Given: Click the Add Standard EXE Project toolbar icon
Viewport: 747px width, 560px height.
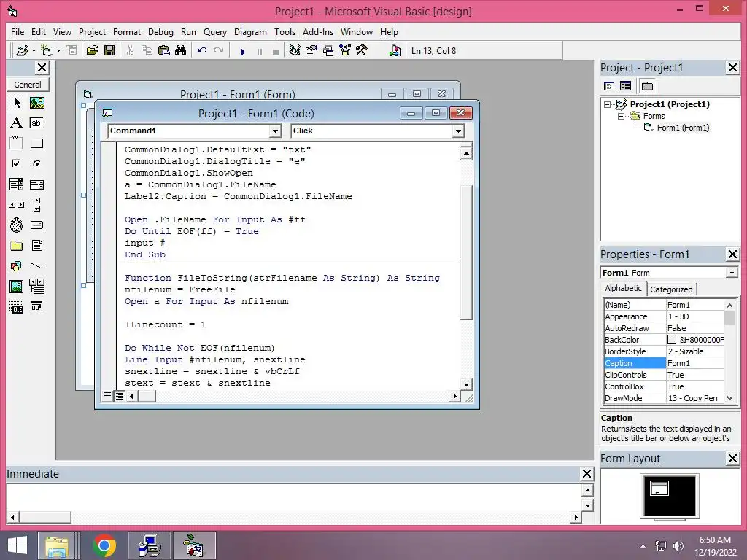Looking at the screenshot, I should pyautogui.click(x=22, y=50).
